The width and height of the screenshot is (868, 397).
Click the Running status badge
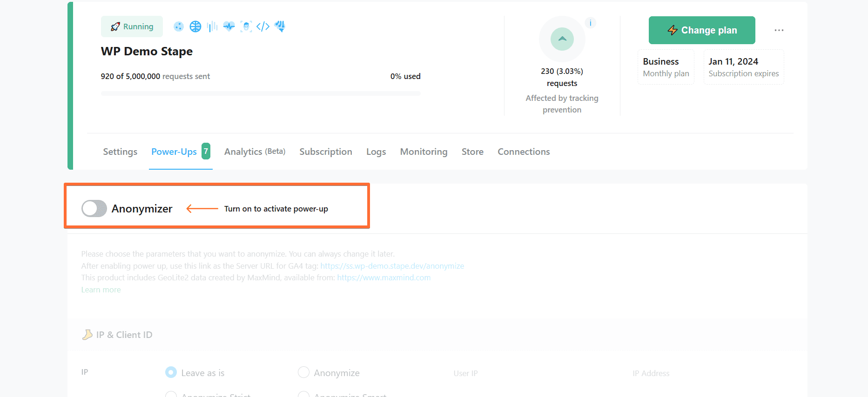pos(132,26)
